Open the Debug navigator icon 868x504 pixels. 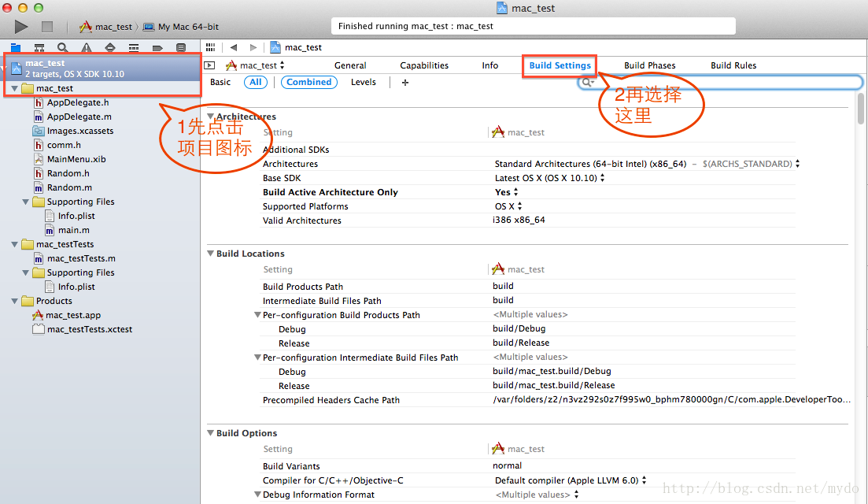pyautogui.click(x=134, y=47)
